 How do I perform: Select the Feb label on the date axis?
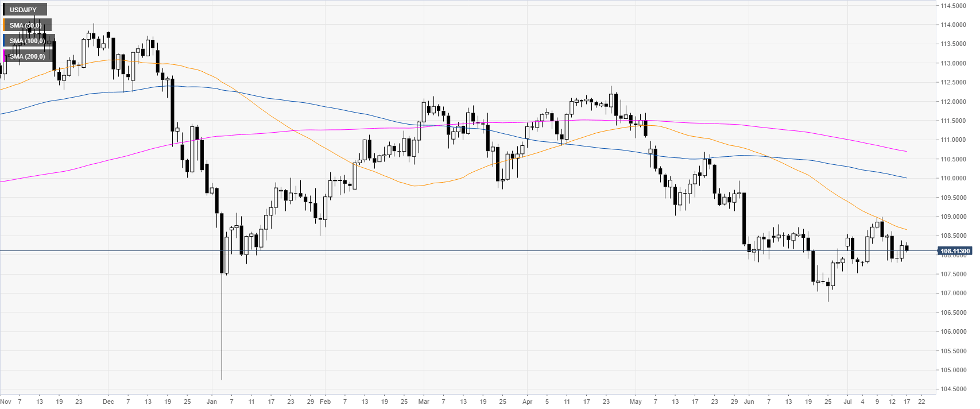tap(325, 402)
